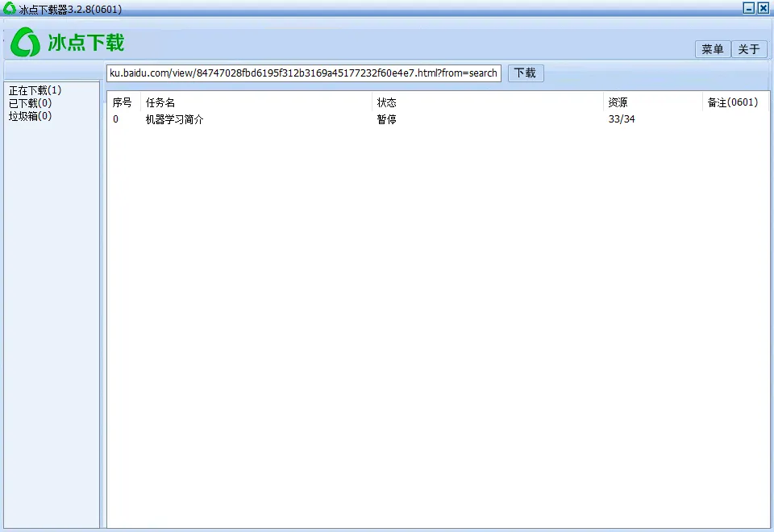Screen dimensions: 774x532
Task: Click the 冰点下载 green logo icon
Action: click(25, 43)
